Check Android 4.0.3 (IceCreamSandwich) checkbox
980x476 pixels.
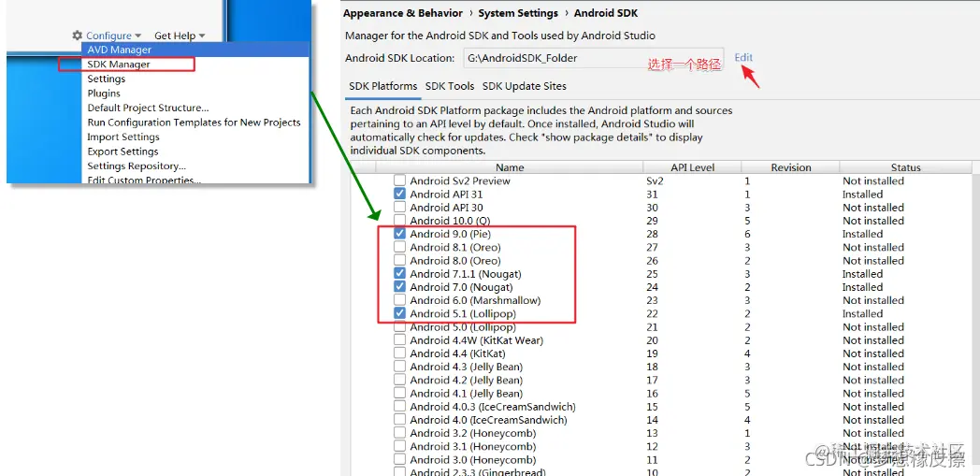pos(400,407)
